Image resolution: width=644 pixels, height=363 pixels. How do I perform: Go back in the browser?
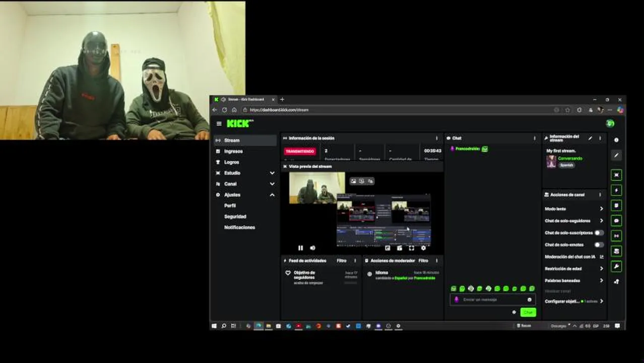[215, 110]
